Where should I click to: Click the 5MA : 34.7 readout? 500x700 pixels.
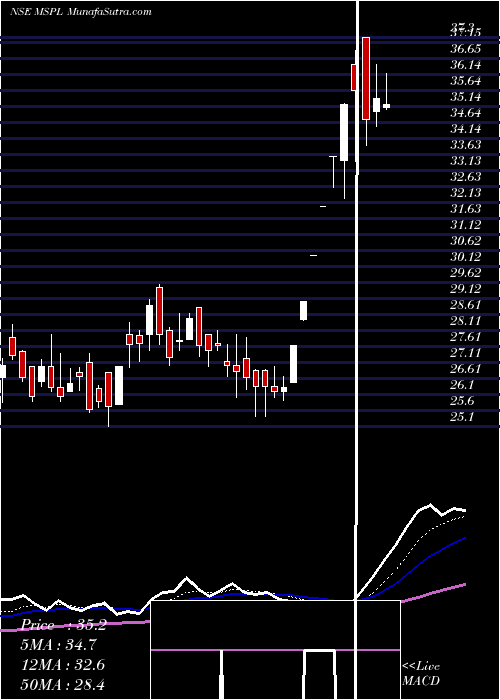(x=59, y=645)
